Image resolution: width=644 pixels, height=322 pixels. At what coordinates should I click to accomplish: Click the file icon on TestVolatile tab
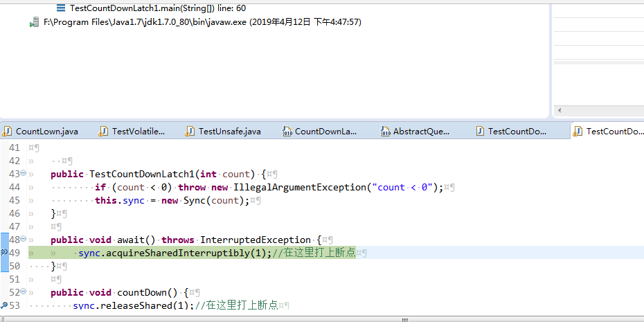pyautogui.click(x=103, y=132)
